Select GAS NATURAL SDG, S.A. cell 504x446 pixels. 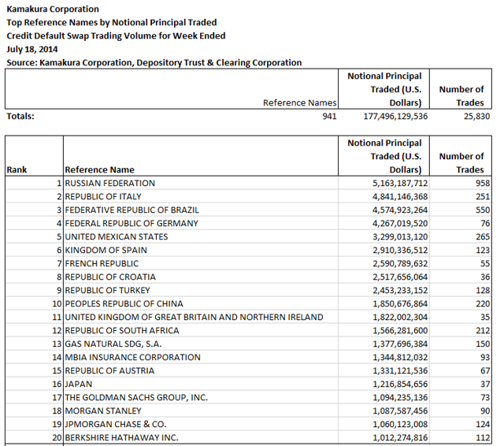(x=201, y=344)
